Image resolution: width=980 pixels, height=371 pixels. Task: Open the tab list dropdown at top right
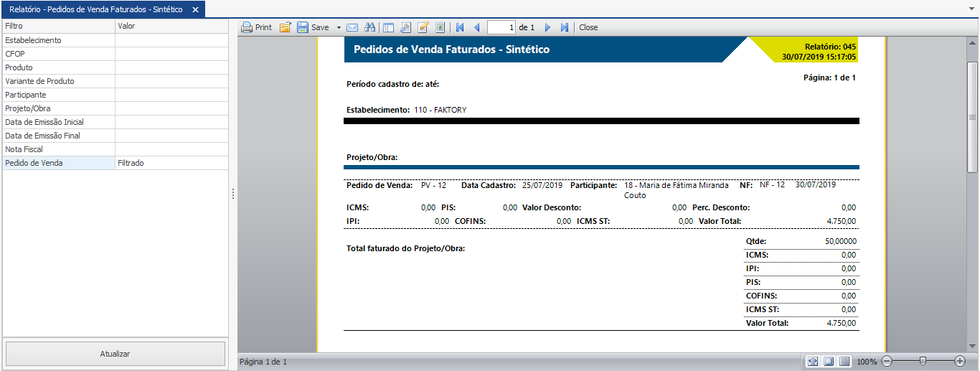point(970,9)
